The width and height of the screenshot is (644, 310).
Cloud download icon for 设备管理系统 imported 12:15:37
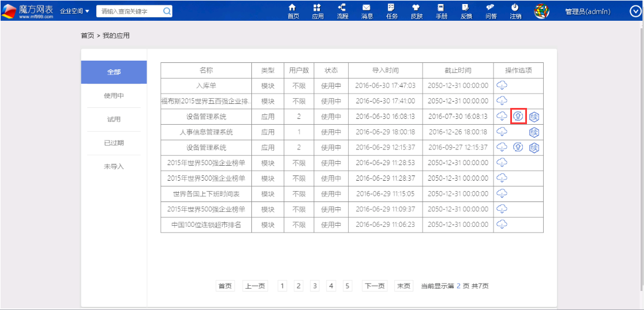pyautogui.click(x=502, y=147)
